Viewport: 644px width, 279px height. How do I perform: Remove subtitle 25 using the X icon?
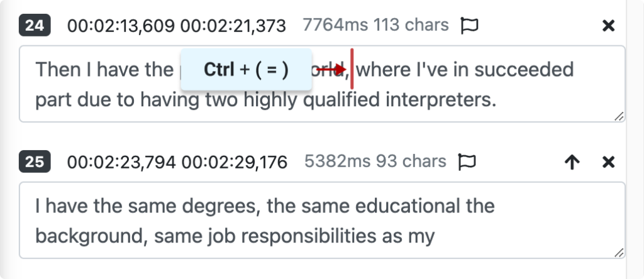[608, 163]
